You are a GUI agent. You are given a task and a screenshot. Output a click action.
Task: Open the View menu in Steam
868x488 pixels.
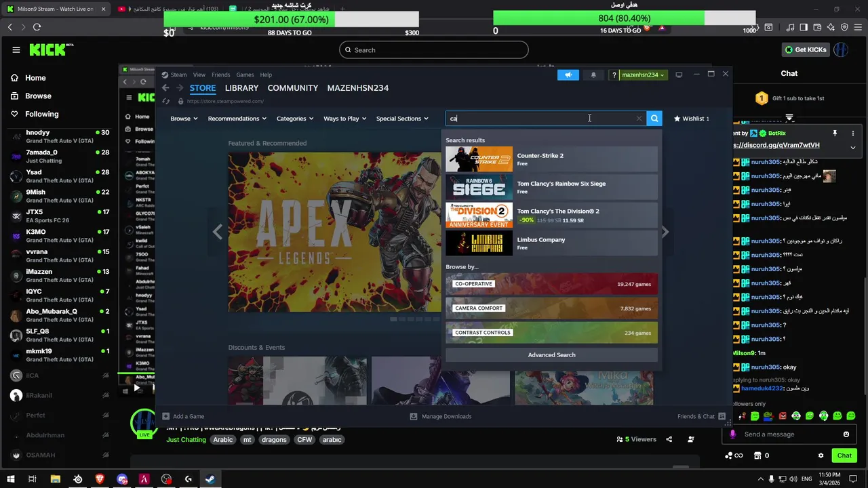tap(199, 75)
